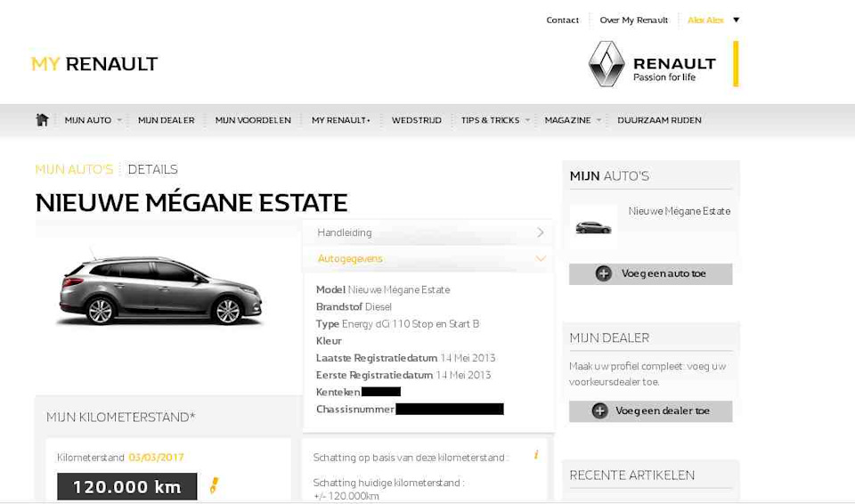
Task: Open the MIJN AUTO menu item
Action: (88, 120)
